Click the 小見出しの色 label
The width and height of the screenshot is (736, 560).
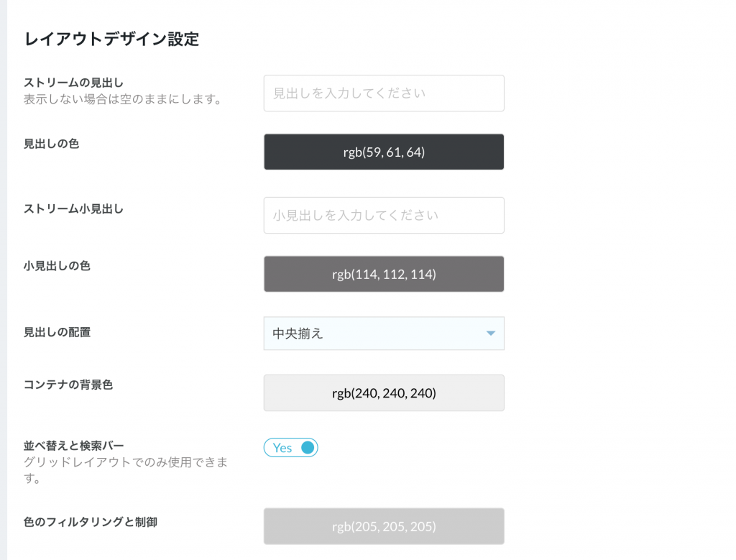pos(57,266)
